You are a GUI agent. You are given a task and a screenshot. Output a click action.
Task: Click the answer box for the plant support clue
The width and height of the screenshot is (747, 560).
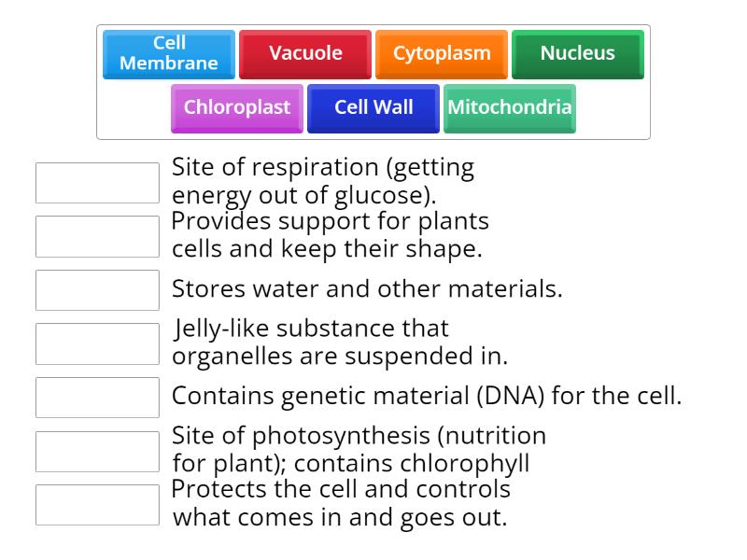[x=97, y=236]
